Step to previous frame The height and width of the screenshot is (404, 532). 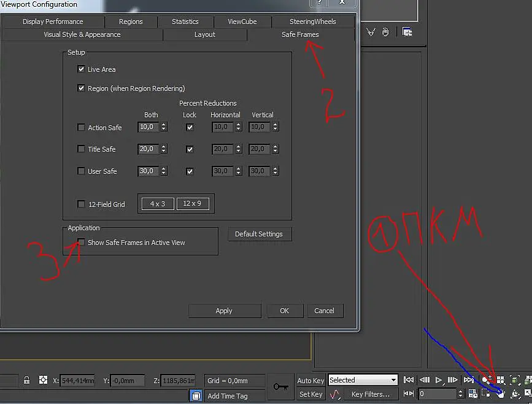point(425,379)
